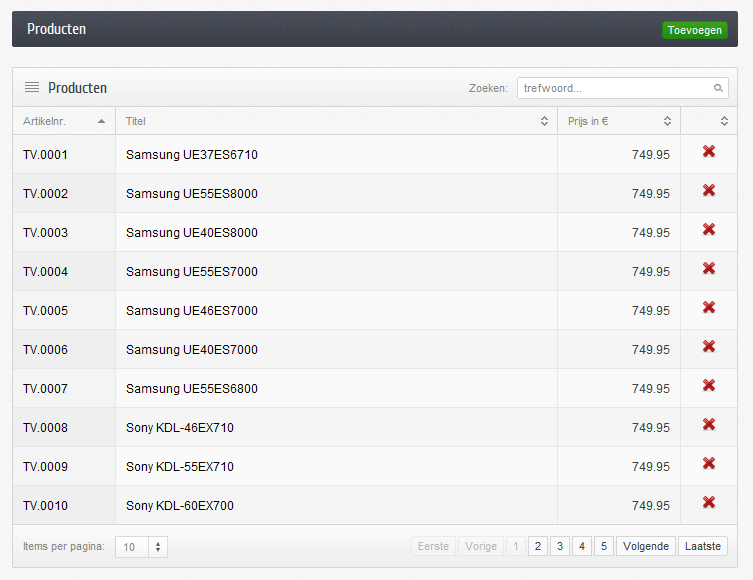Open Items per pagina dropdown
Screen dimensions: 753x580
(x=141, y=547)
